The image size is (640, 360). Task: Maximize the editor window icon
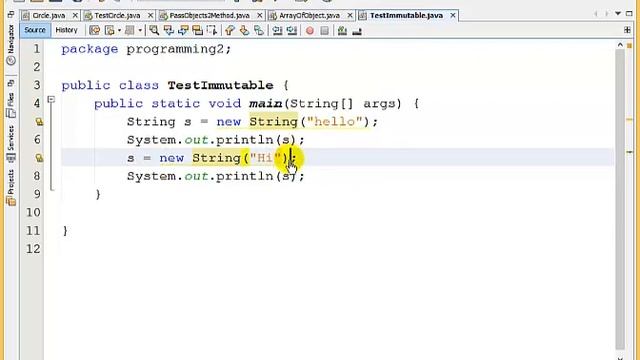(629, 14)
